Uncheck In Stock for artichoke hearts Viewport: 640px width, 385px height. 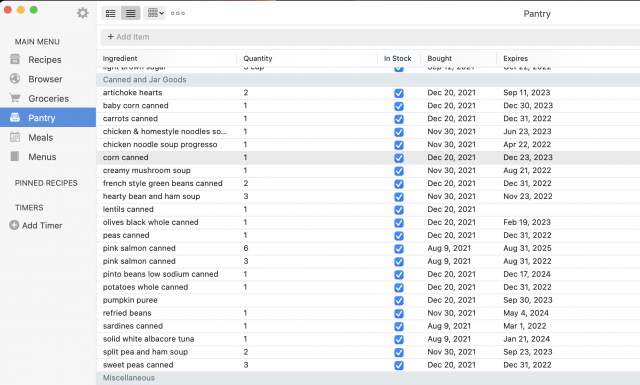point(399,93)
